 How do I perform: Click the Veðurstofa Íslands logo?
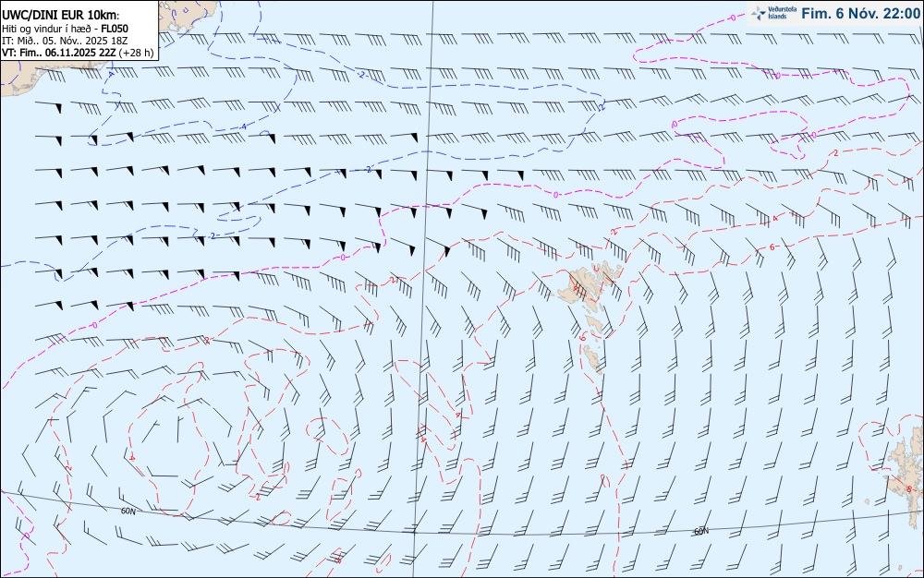coord(773,13)
